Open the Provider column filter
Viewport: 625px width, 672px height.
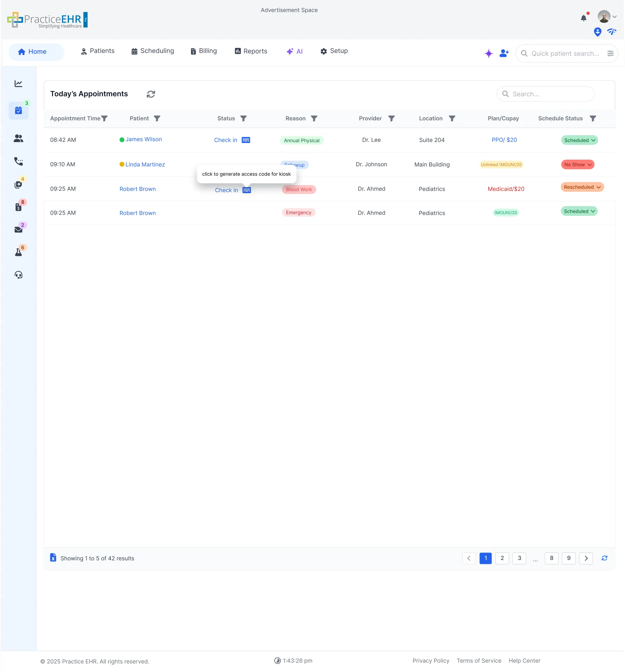(x=392, y=119)
